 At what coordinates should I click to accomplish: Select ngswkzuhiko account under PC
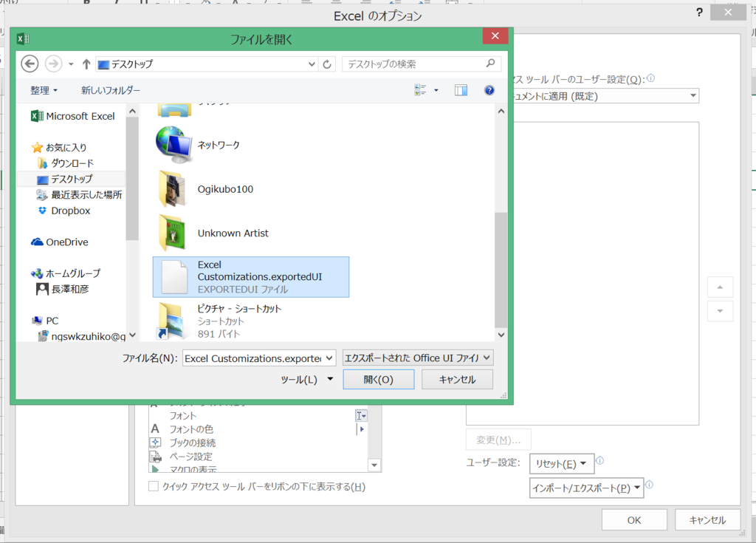(81, 336)
